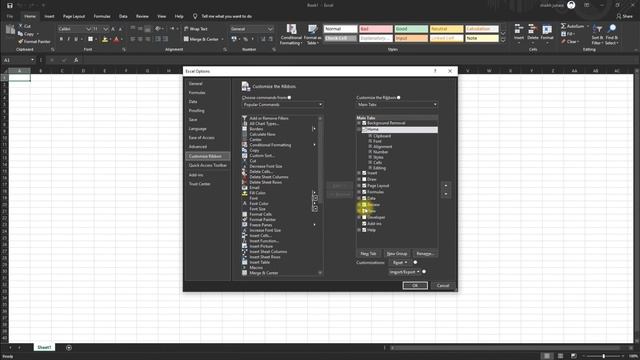This screenshot has height=360, width=640.
Task: Click the AutoSum sigma icon
Action: click(x=563, y=26)
